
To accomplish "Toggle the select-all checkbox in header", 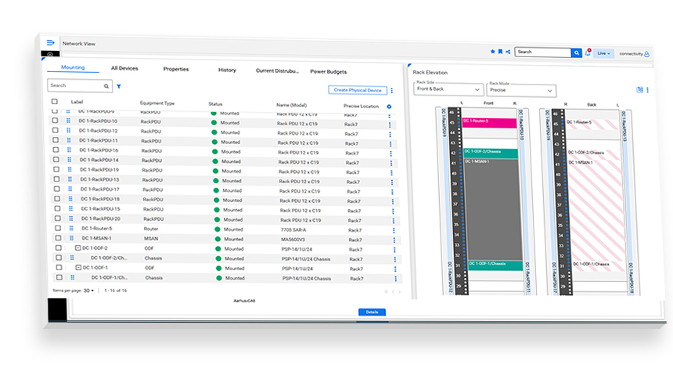I will point(55,102).
